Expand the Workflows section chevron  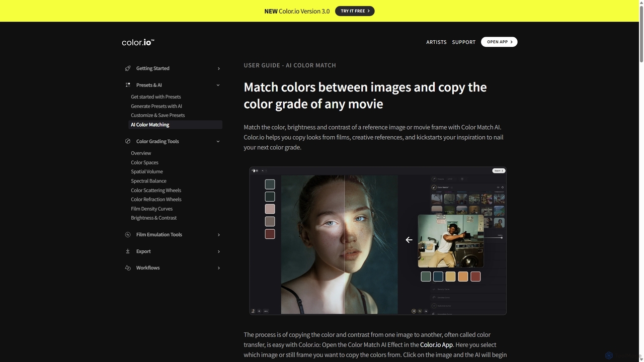point(218,268)
